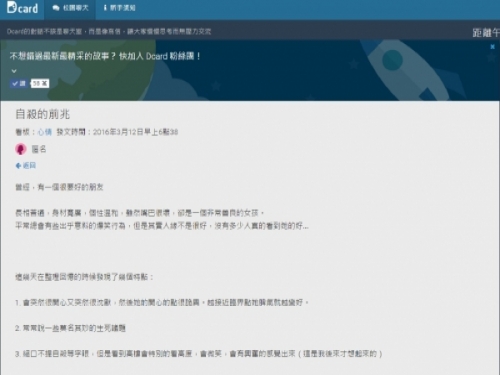
Task: Click the post title 自殺的前兆
Action: [43, 114]
